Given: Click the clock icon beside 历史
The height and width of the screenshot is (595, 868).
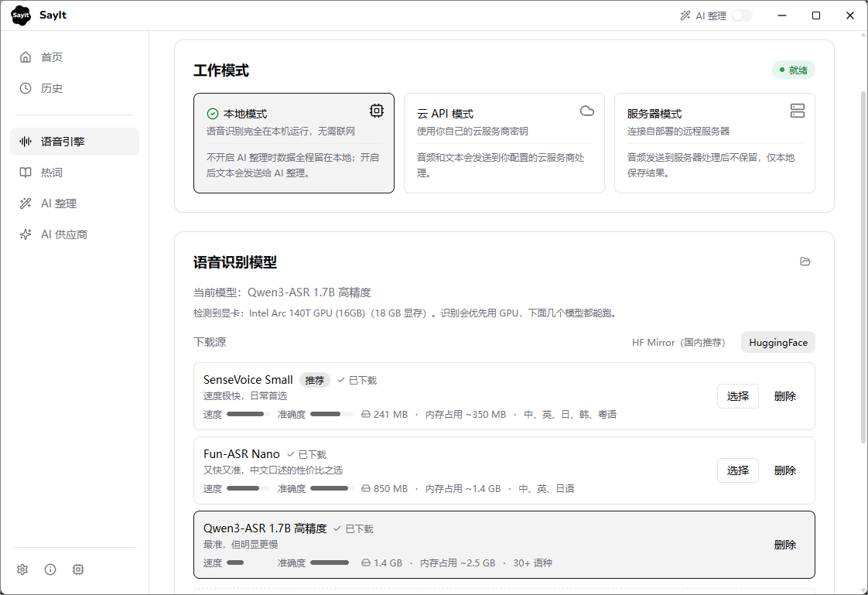Looking at the screenshot, I should (x=26, y=88).
